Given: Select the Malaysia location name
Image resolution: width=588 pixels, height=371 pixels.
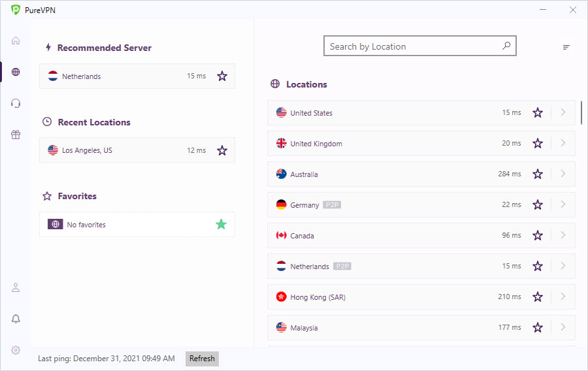Looking at the screenshot, I should pos(304,328).
